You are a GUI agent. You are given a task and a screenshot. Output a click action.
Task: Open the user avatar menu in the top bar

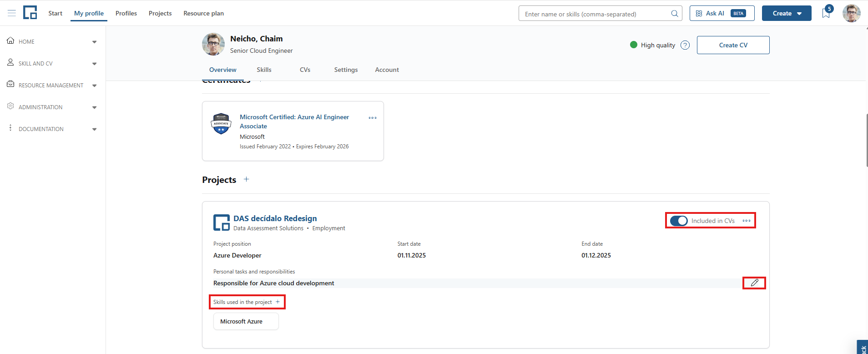tap(851, 13)
